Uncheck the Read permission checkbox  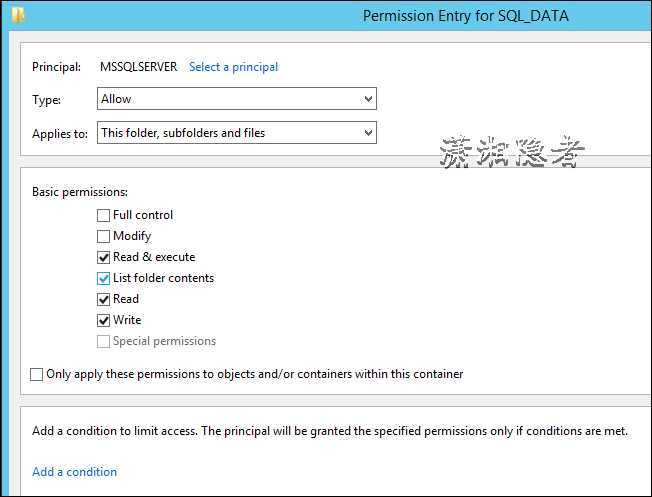tap(103, 299)
